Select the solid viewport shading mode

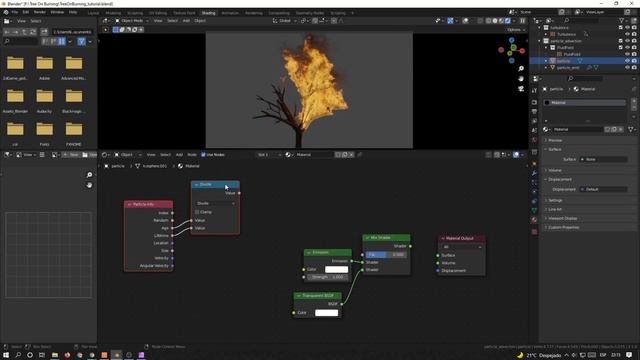(x=495, y=20)
